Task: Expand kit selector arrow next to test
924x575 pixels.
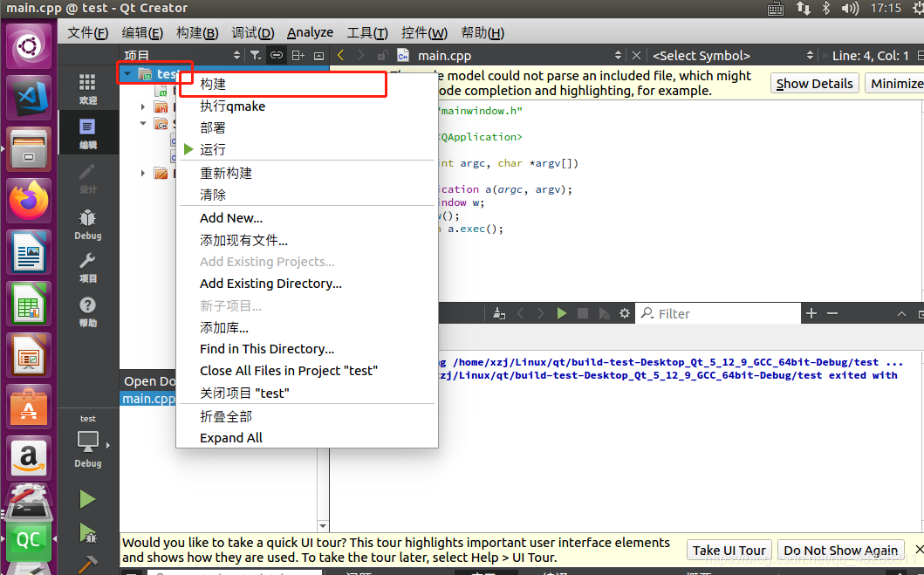Action: point(108,445)
